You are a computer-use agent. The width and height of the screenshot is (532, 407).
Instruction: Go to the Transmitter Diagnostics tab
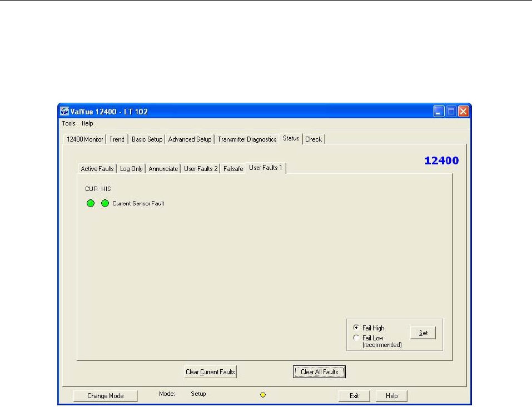[247, 139]
